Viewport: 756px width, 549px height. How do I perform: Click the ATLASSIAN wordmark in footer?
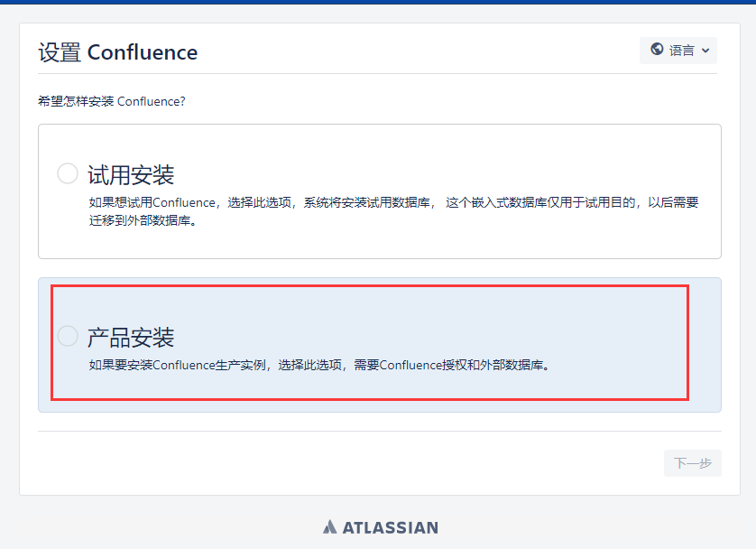pyautogui.click(x=390, y=527)
